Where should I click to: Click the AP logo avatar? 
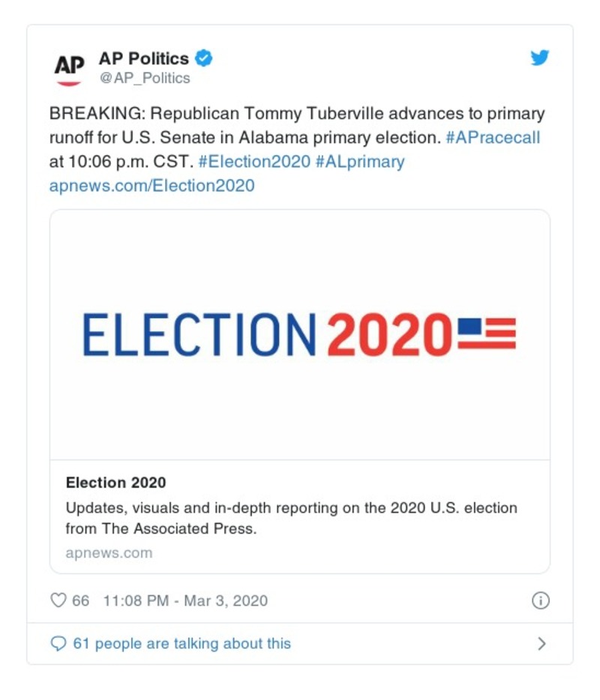click(x=69, y=67)
